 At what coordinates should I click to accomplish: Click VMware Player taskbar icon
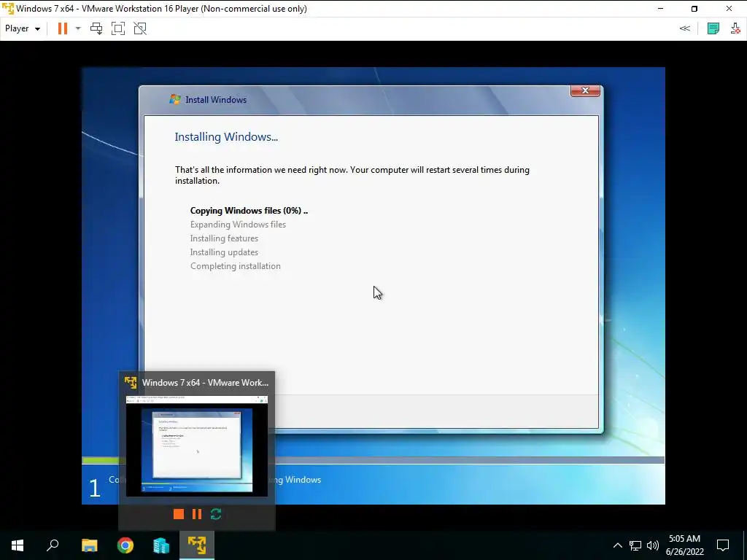197,545
